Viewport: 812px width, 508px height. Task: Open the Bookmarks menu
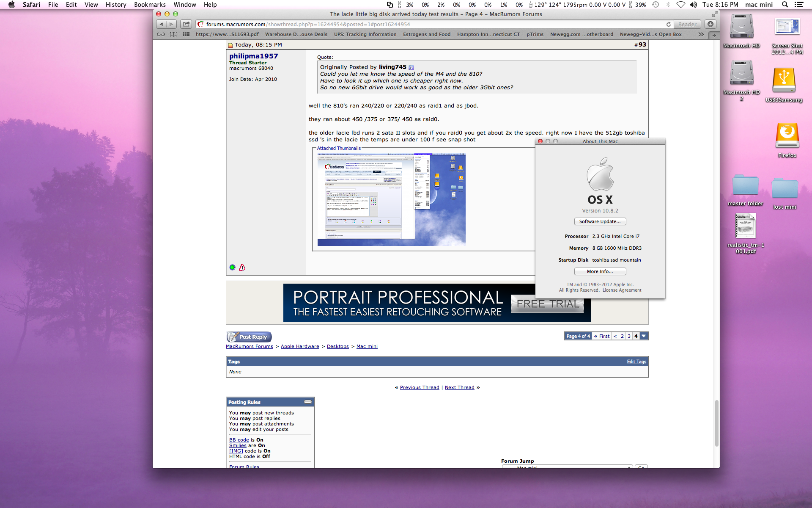[x=150, y=5]
